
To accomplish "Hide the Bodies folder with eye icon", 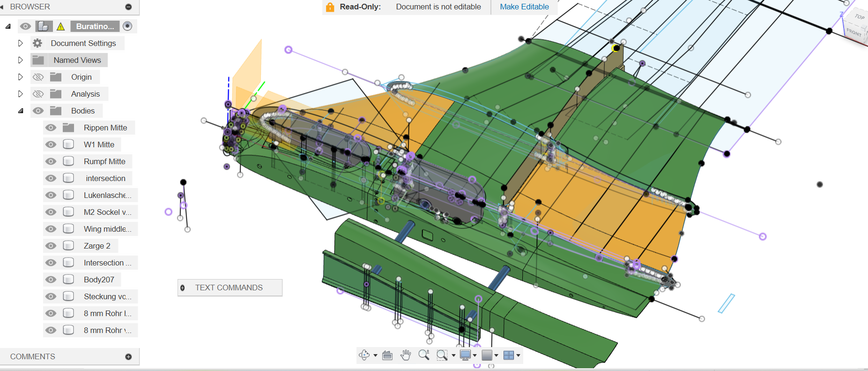I will [38, 111].
